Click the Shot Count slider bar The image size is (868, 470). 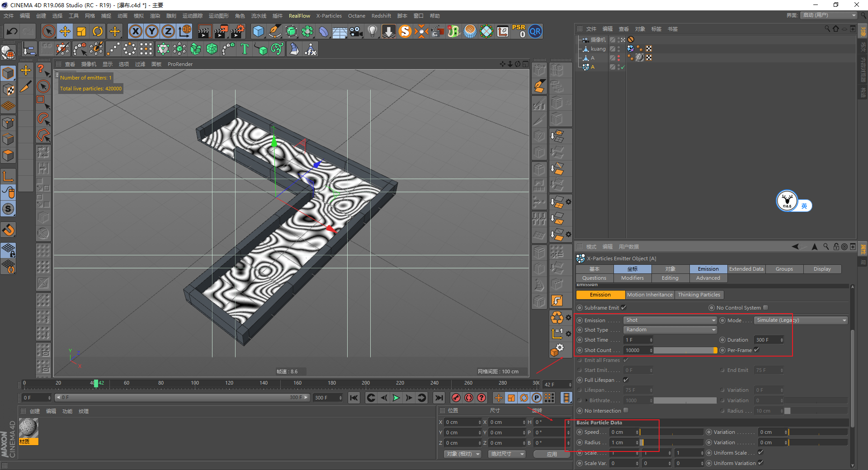685,350
